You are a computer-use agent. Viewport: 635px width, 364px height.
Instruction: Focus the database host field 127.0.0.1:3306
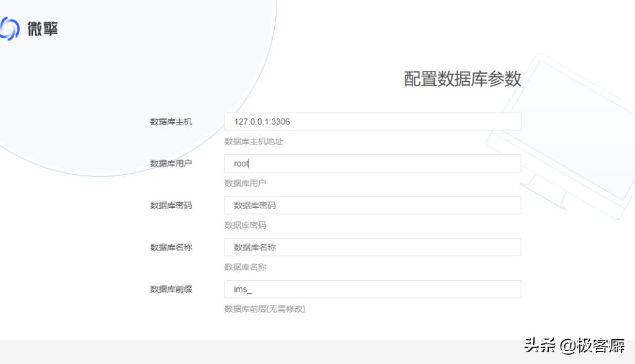[x=373, y=122]
